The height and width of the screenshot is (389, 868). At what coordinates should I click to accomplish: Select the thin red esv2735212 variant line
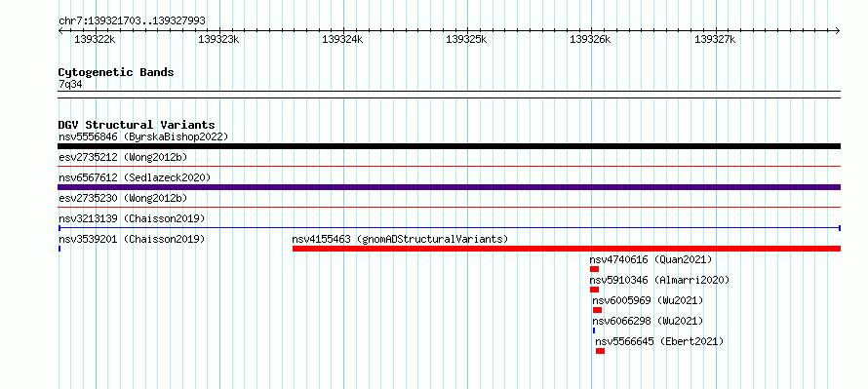tap(449, 166)
